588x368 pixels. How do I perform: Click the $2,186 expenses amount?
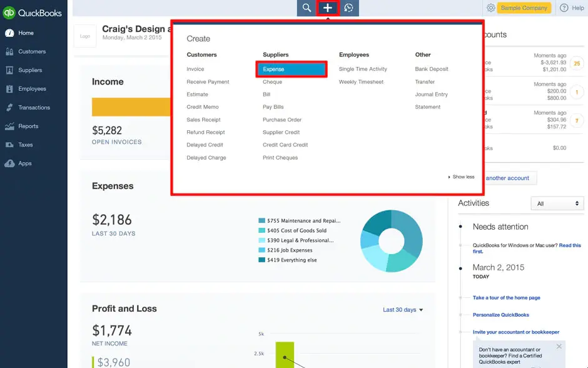[112, 220]
